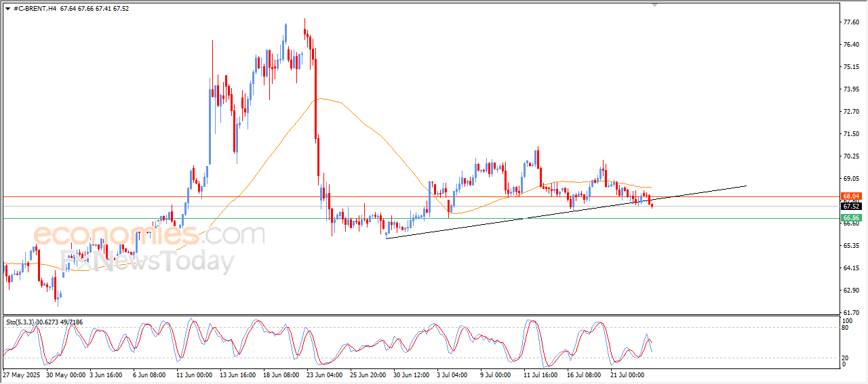
Task: Click the 18 Jun 08:00 date label
Action: [x=281, y=375]
